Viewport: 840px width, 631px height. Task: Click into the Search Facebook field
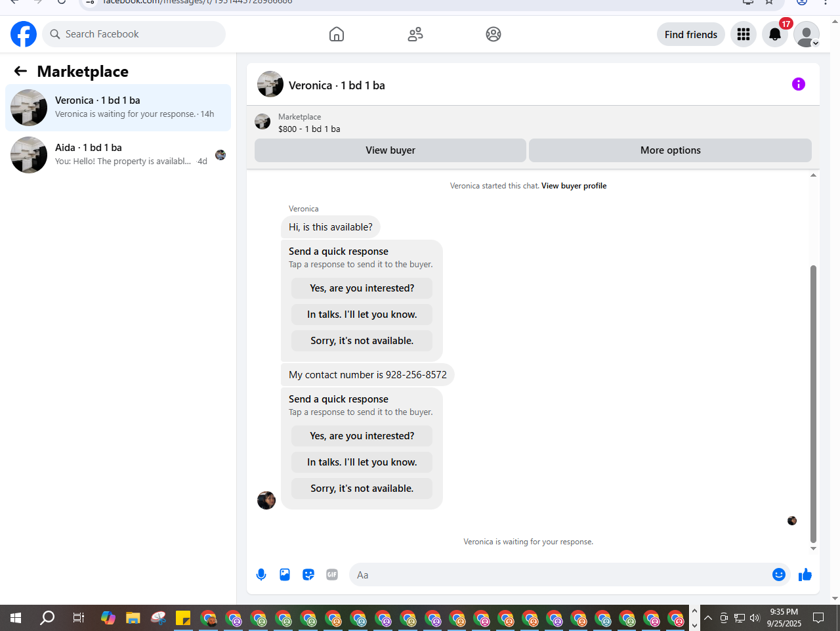[134, 34]
